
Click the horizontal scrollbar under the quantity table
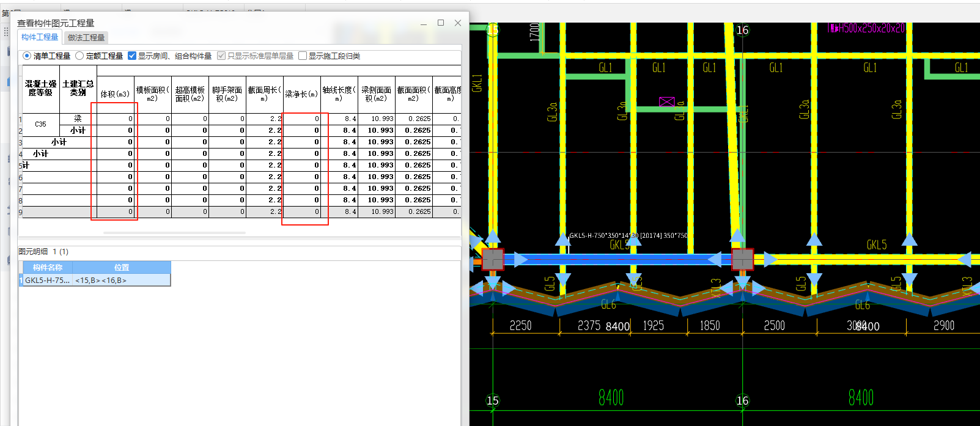point(175,233)
